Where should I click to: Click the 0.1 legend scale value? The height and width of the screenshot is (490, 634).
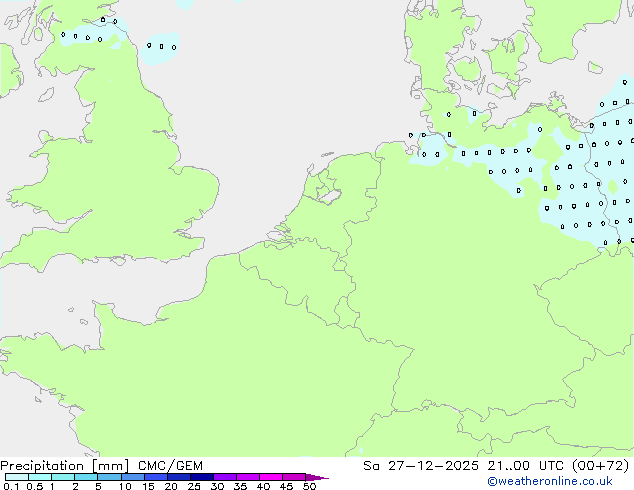click(10, 487)
